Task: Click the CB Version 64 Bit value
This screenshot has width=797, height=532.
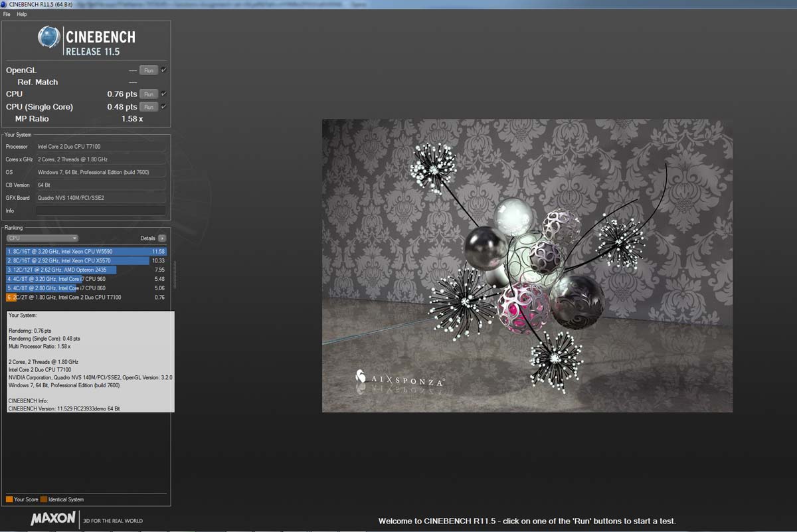Action: [x=44, y=185]
